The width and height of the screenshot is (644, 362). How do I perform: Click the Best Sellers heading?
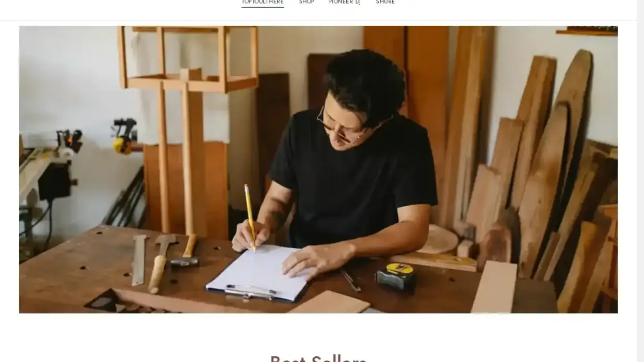click(x=318, y=358)
